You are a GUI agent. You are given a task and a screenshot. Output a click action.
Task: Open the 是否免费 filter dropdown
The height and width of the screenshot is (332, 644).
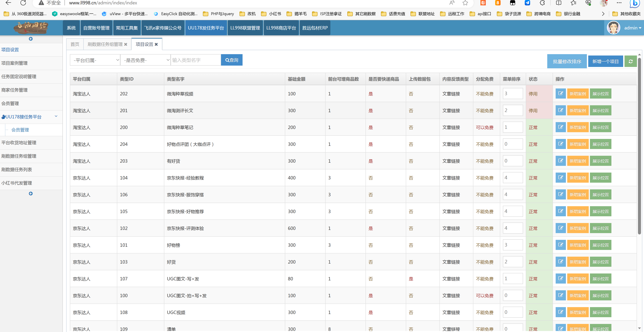145,60
